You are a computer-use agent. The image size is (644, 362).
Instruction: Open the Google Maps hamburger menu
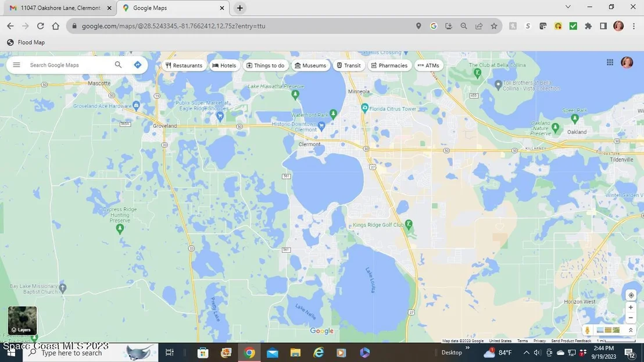(16, 65)
